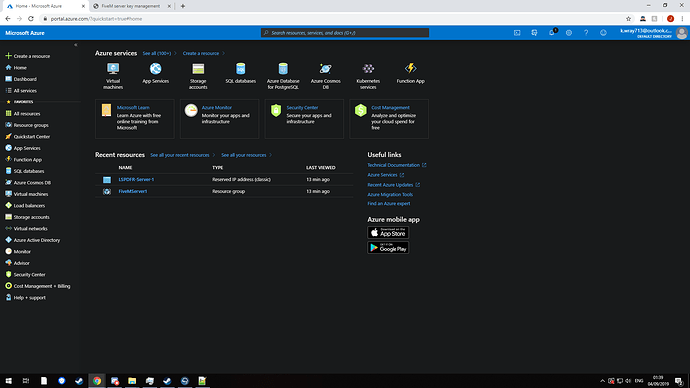Open Kubernetes services icon
The height and width of the screenshot is (388, 690).
click(368, 69)
